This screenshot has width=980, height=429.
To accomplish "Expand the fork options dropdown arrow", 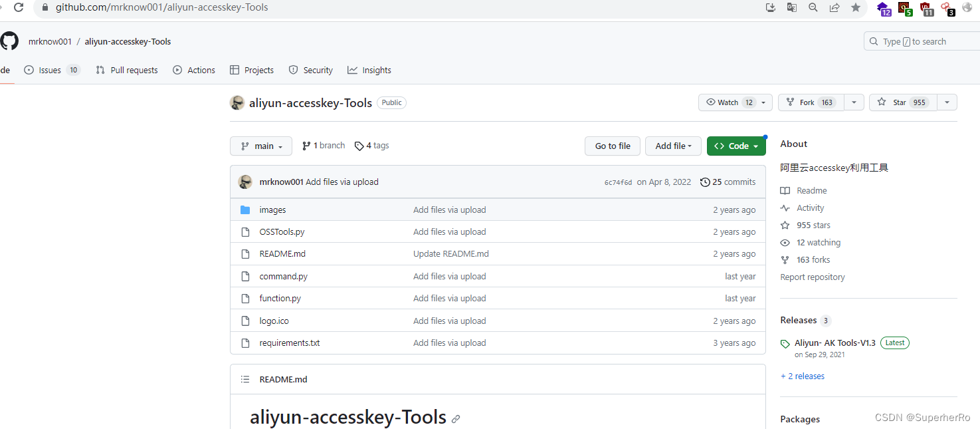I will point(854,102).
